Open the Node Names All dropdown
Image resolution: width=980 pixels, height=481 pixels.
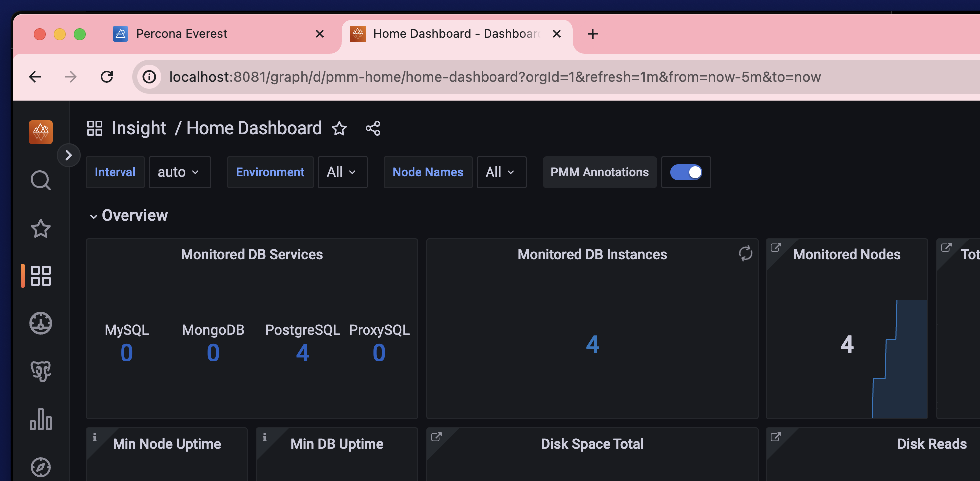click(x=501, y=172)
